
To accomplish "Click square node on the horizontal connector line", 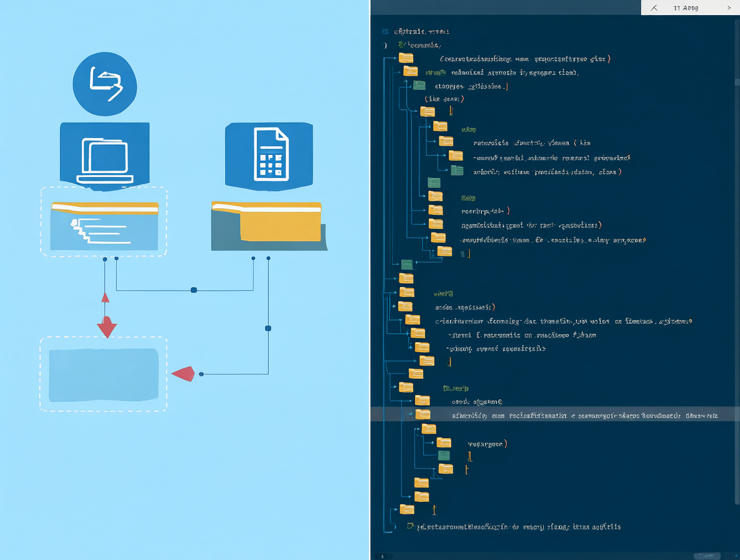I will pyautogui.click(x=194, y=290).
